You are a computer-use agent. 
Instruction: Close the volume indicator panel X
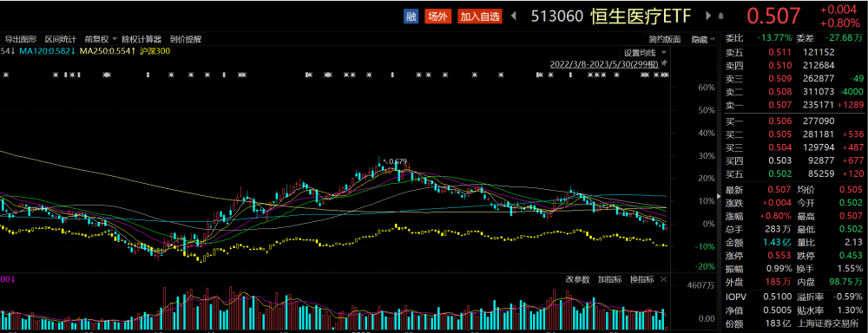click(x=664, y=278)
